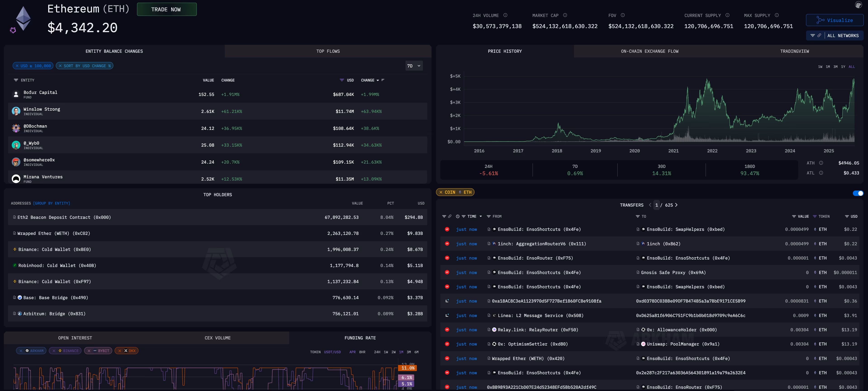Screen dimensions: 868x391
Task: Click the Group By Entity link
Action: [x=52, y=204]
